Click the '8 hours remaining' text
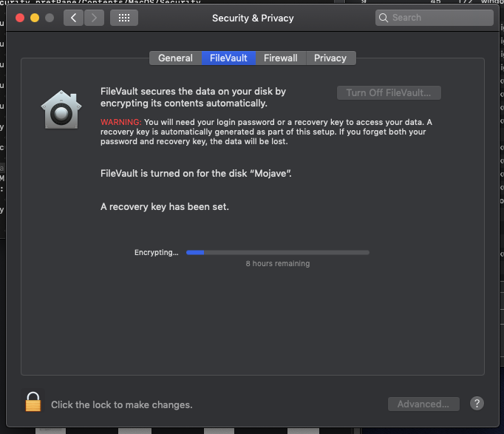This screenshot has width=504, height=434. (x=278, y=264)
